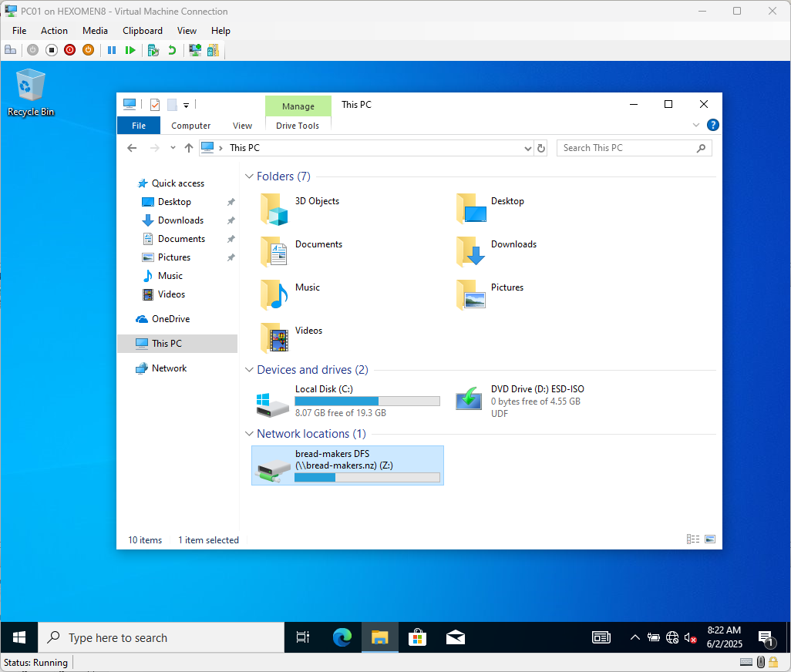Click the Ctrl+Alt+Del toolbar icon
Screen dimensions: 791x672
click(10, 50)
